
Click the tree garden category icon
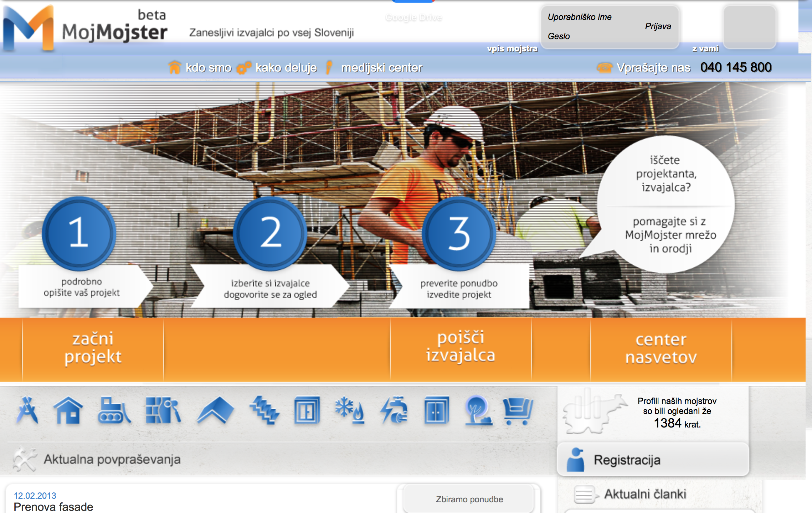[478, 410]
